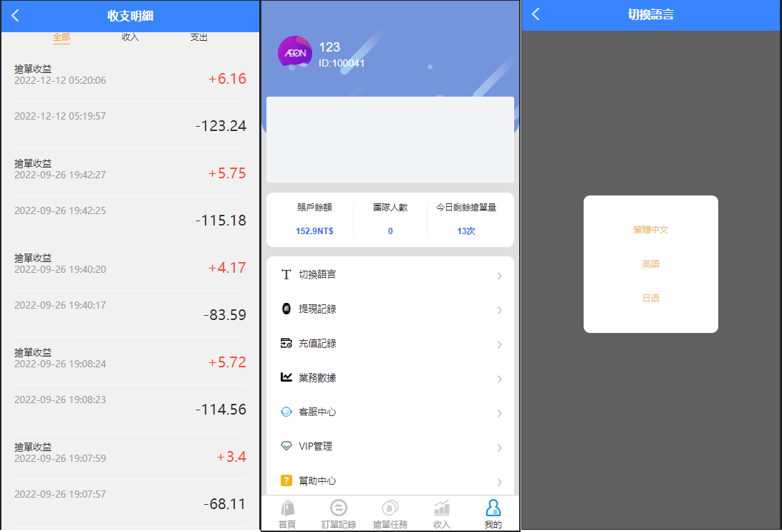Click the 幫助中心 question mark icon
Image resolution: width=782 pixels, height=532 pixels.
(286, 480)
